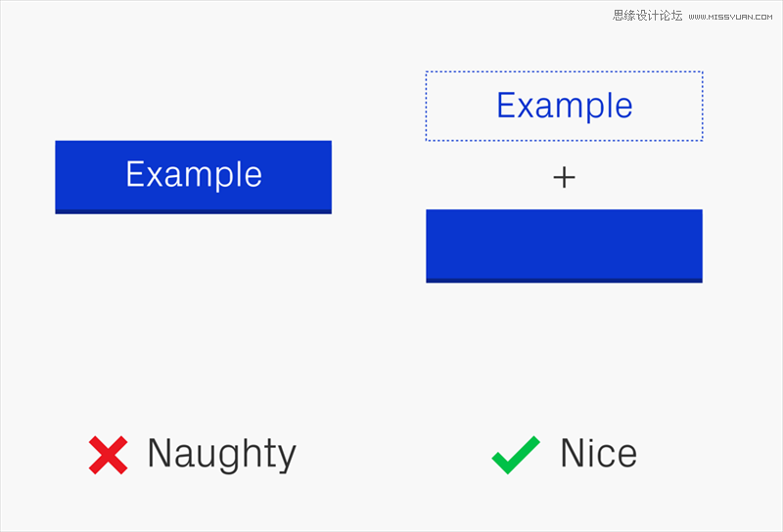Click the dotted left border of text box
783x532 pixels.
(x=427, y=107)
